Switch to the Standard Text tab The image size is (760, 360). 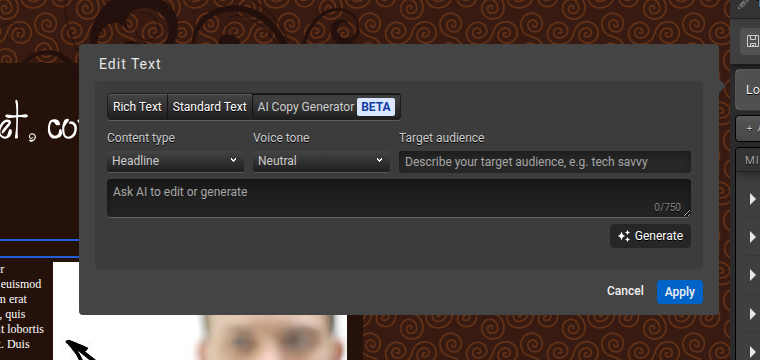click(209, 107)
